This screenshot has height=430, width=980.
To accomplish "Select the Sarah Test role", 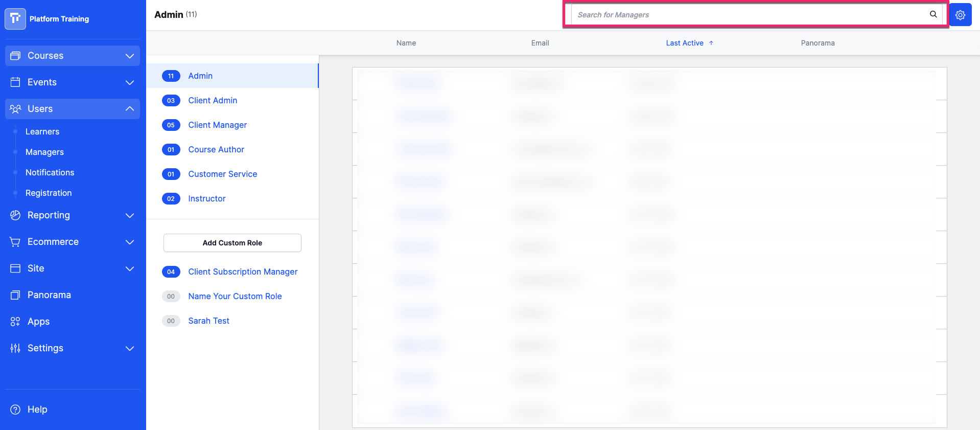I will pos(208,321).
